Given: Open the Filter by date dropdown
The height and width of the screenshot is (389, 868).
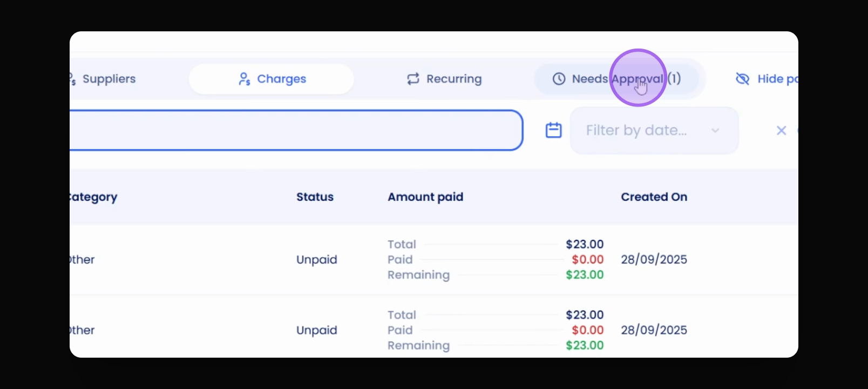Looking at the screenshot, I should tap(654, 130).
